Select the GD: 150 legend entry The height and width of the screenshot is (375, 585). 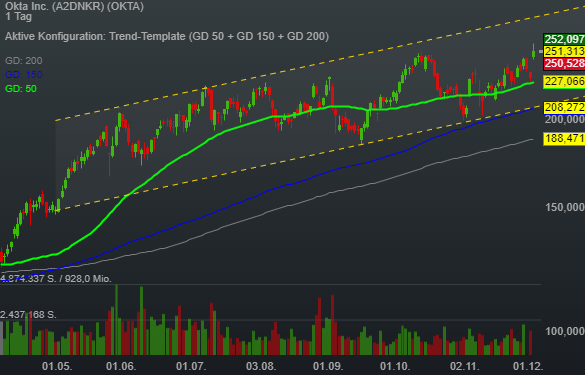[24, 75]
